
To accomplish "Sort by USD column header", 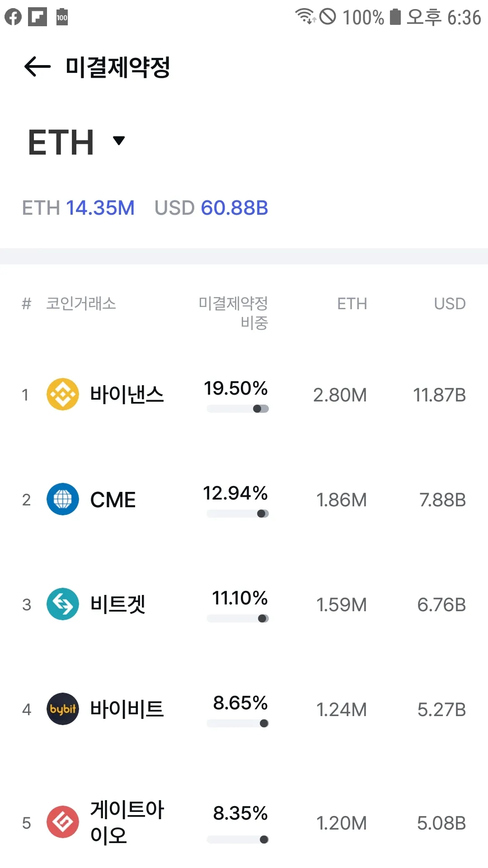I will pos(450,304).
